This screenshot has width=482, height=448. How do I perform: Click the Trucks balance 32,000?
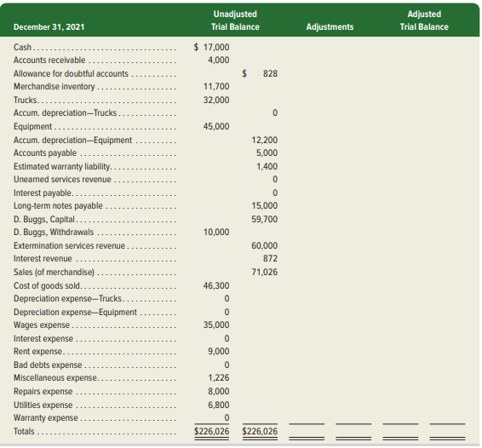[216, 100]
